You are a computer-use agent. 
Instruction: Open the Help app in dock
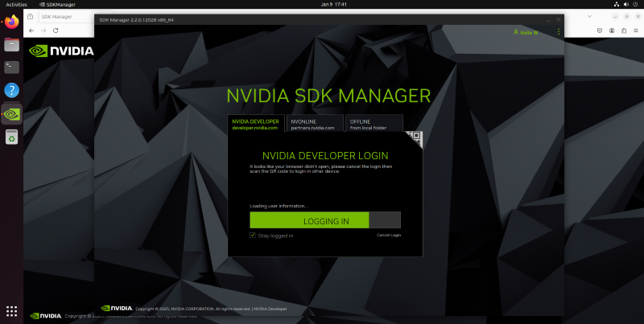11,90
